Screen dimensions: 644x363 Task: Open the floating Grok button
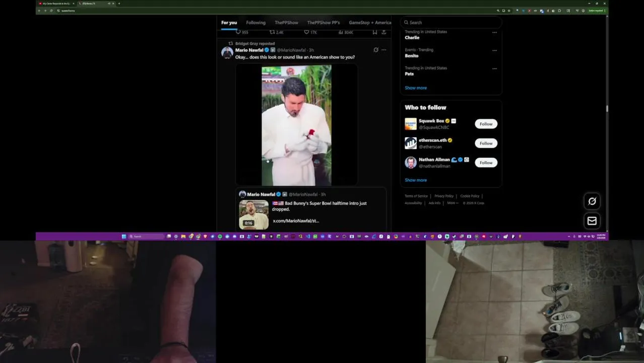592,201
